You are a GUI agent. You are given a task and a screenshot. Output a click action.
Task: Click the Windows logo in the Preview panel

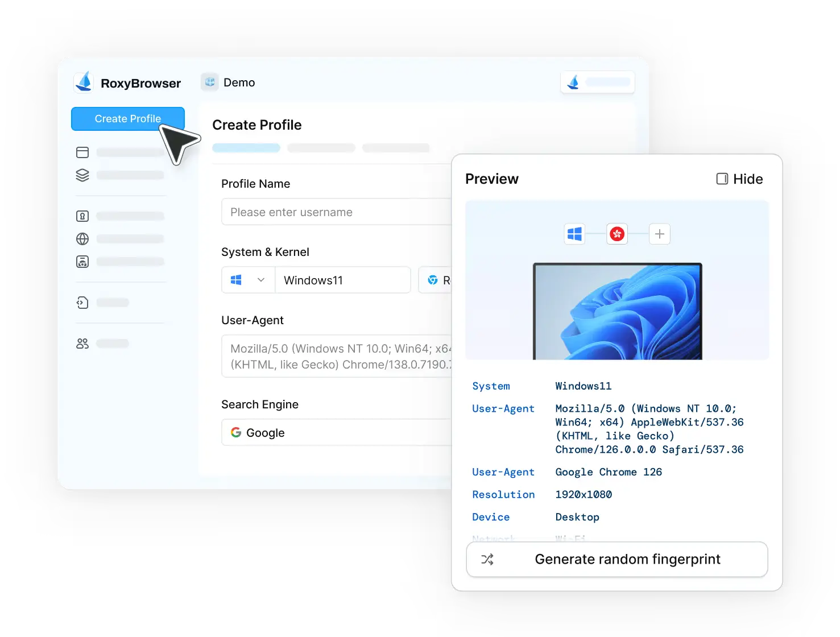(574, 234)
